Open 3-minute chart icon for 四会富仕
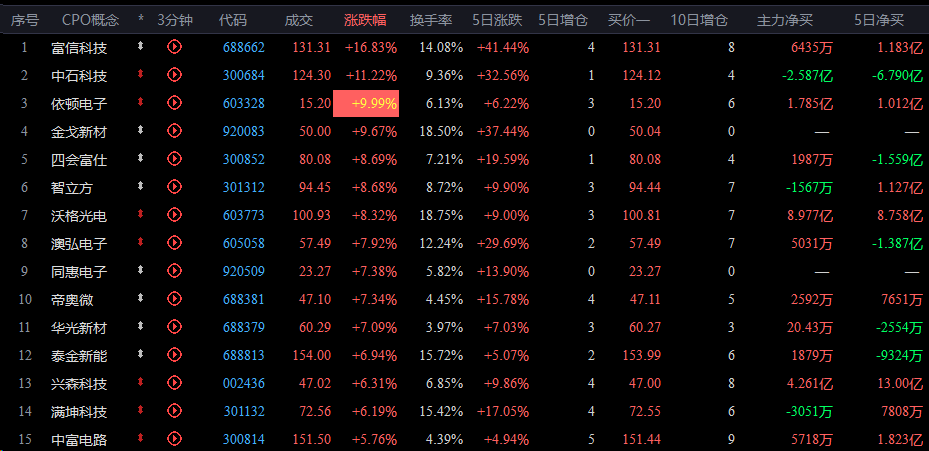 174,158
